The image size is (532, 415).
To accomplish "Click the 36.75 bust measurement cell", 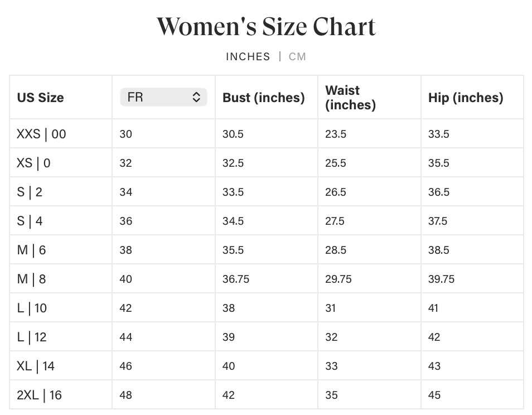I will click(x=236, y=279).
